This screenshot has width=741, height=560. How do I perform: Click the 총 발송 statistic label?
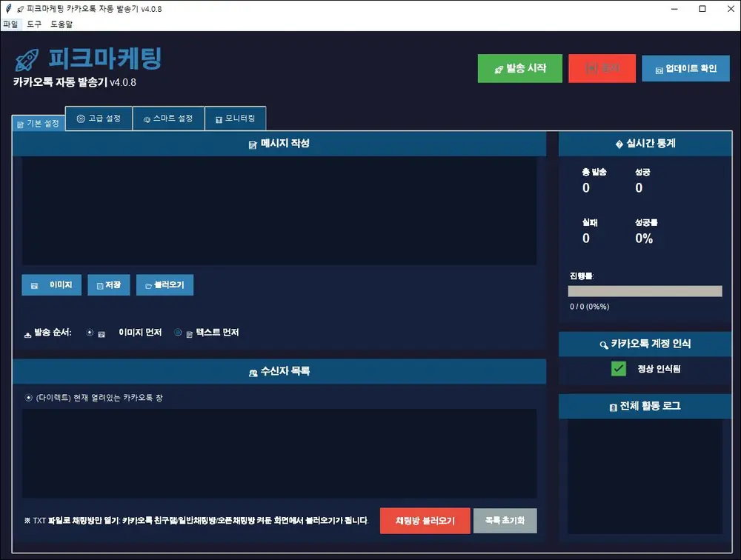coord(594,172)
